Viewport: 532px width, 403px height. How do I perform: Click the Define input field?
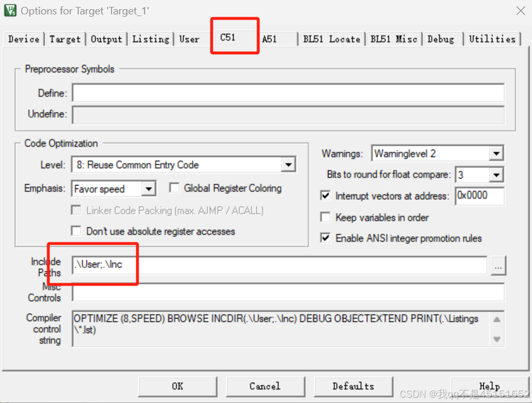pyautogui.click(x=288, y=93)
